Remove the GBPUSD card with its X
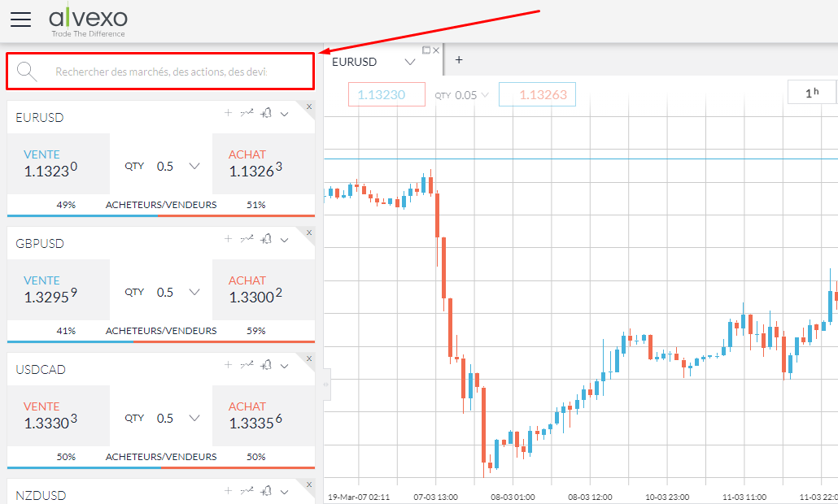The height and width of the screenshot is (504, 838). point(309,232)
